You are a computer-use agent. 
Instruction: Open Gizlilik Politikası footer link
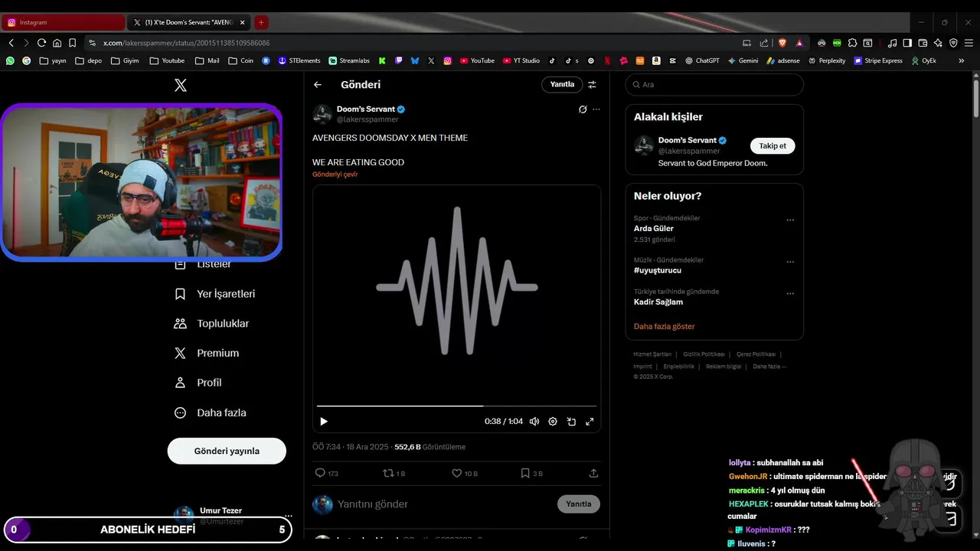[704, 354]
